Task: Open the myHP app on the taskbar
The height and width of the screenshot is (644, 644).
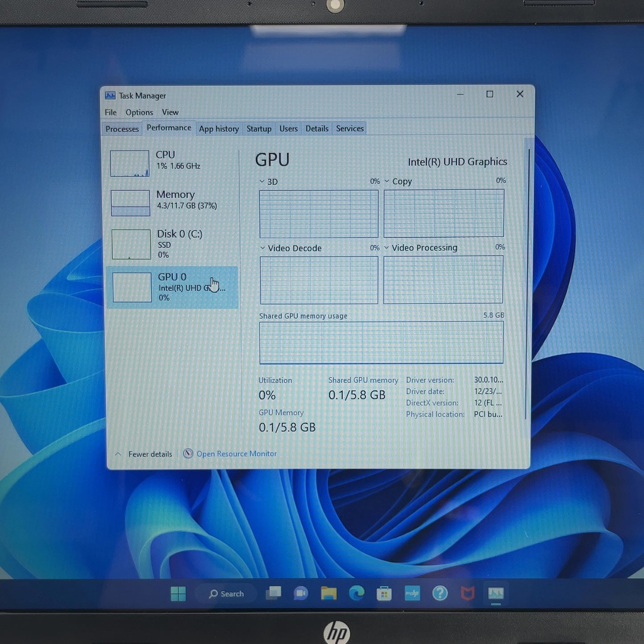Action: pyautogui.click(x=412, y=593)
